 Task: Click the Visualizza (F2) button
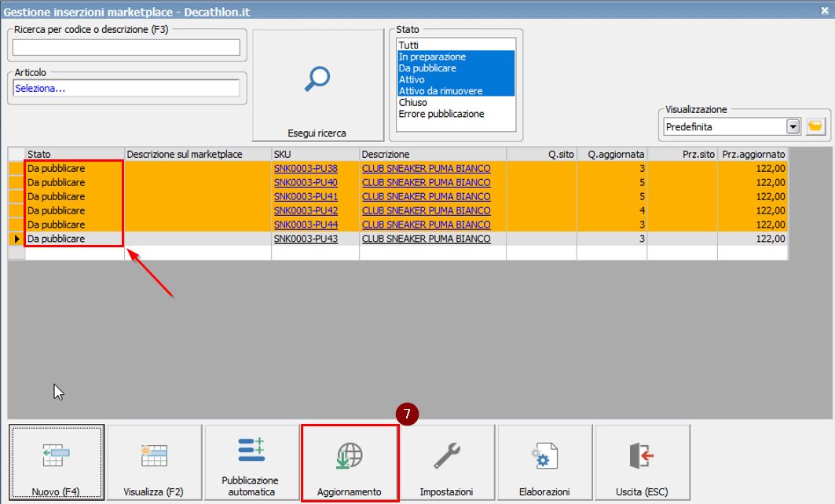(x=154, y=462)
